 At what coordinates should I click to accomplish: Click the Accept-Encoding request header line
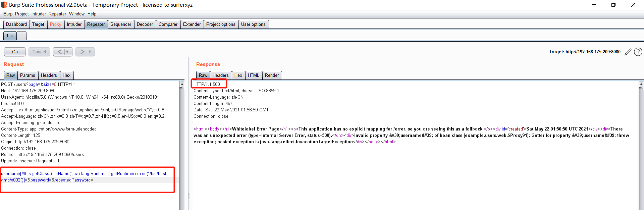(31, 122)
